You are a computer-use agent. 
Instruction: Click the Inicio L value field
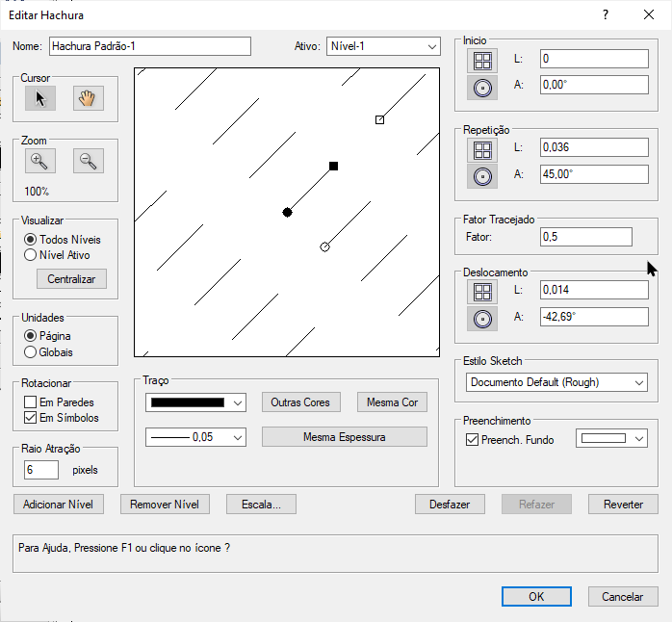(x=594, y=59)
